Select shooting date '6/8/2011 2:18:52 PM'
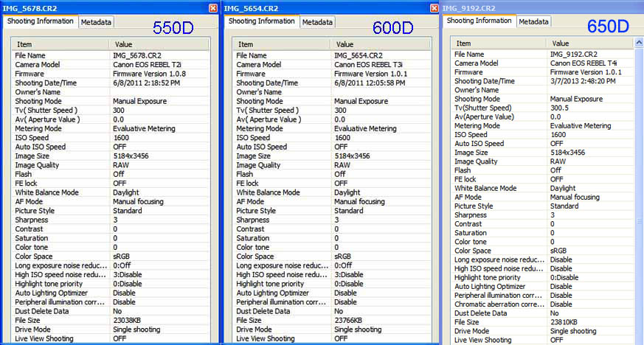The height and width of the screenshot is (345, 644). pos(146,83)
